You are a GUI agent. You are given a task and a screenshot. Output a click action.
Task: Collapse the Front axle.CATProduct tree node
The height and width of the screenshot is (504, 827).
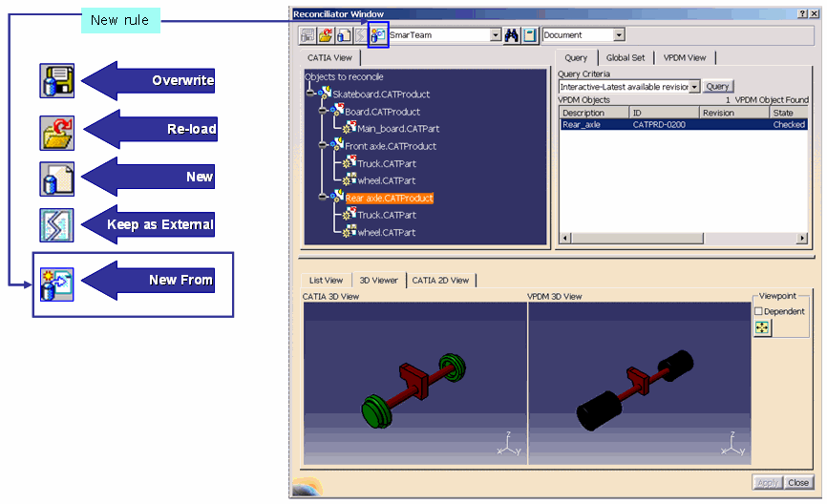coord(322,145)
